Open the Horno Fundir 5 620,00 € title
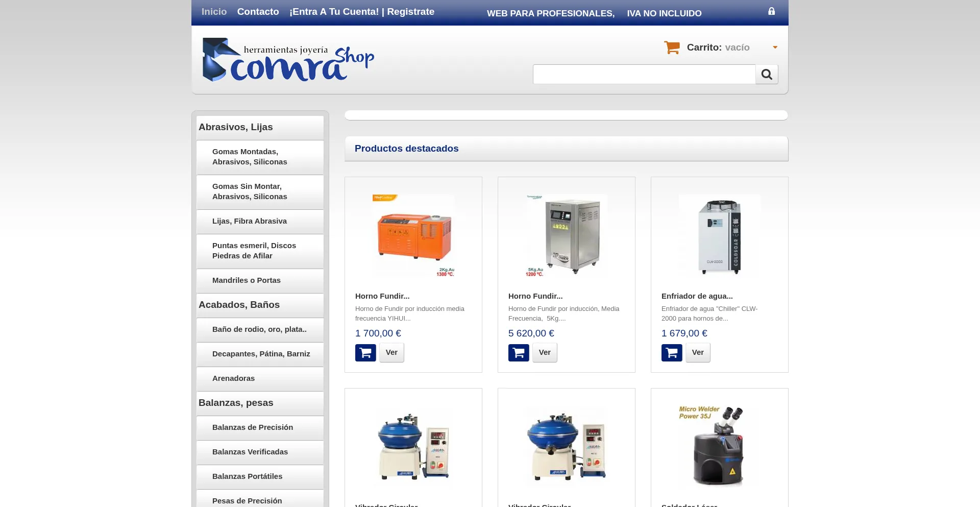The image size is (980, 507). [535, 296]
